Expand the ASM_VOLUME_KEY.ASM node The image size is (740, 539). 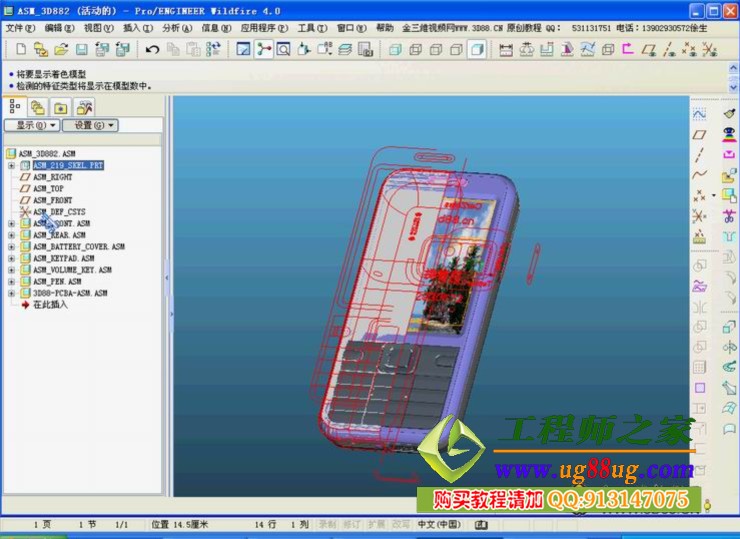(11, 270)
